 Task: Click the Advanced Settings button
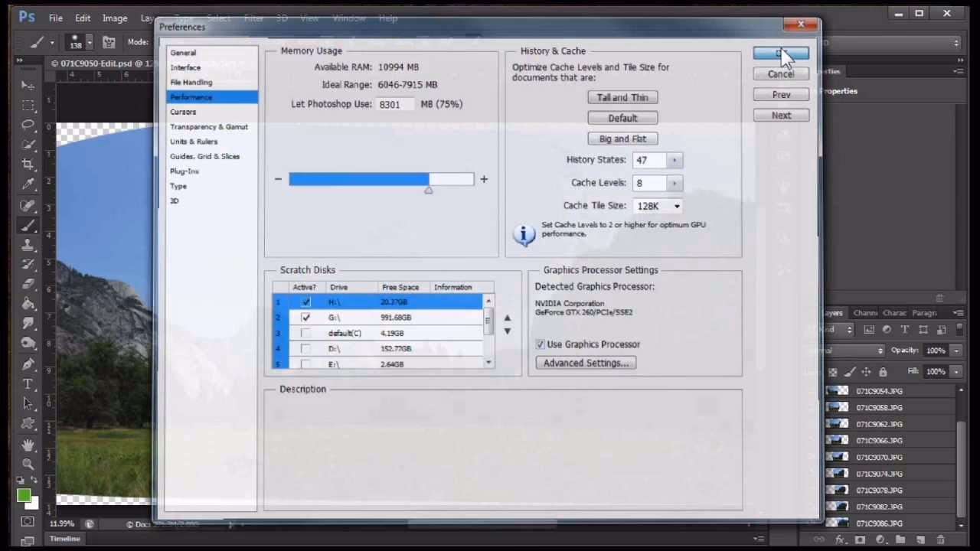tap(586, 363)
